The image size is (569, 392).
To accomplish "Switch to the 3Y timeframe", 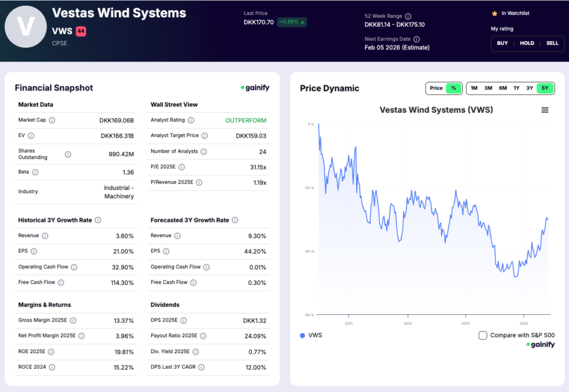I will (530, 88).
